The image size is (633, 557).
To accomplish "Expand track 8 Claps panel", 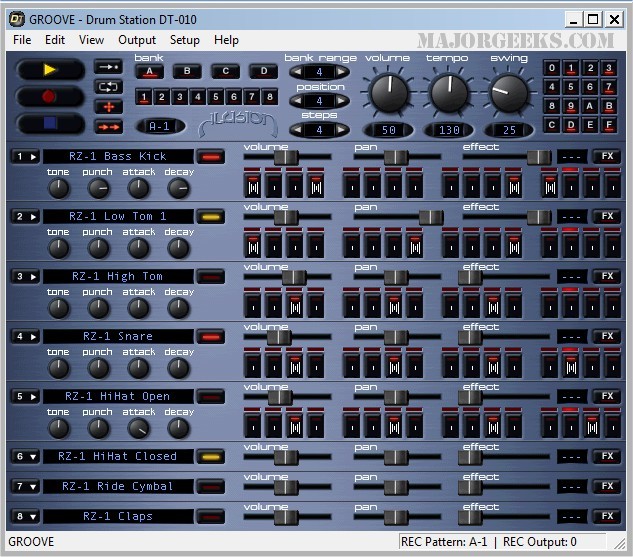I will 25,517.
